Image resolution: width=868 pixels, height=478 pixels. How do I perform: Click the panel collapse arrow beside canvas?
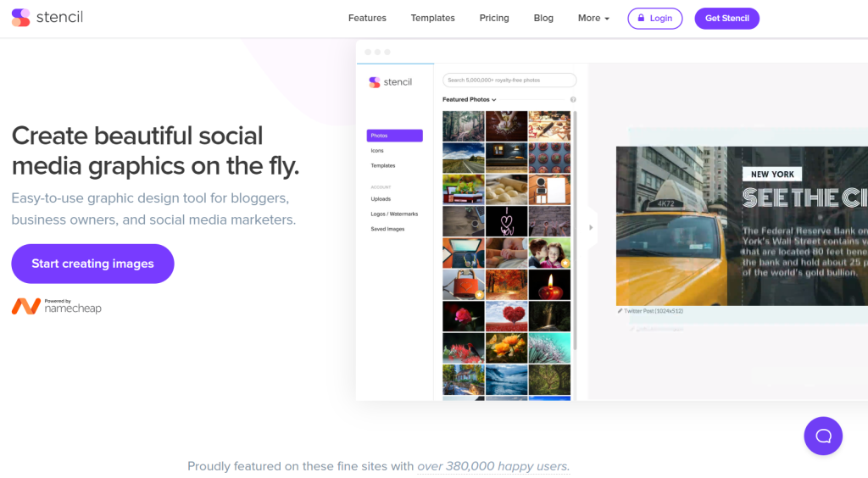[592, 227]
